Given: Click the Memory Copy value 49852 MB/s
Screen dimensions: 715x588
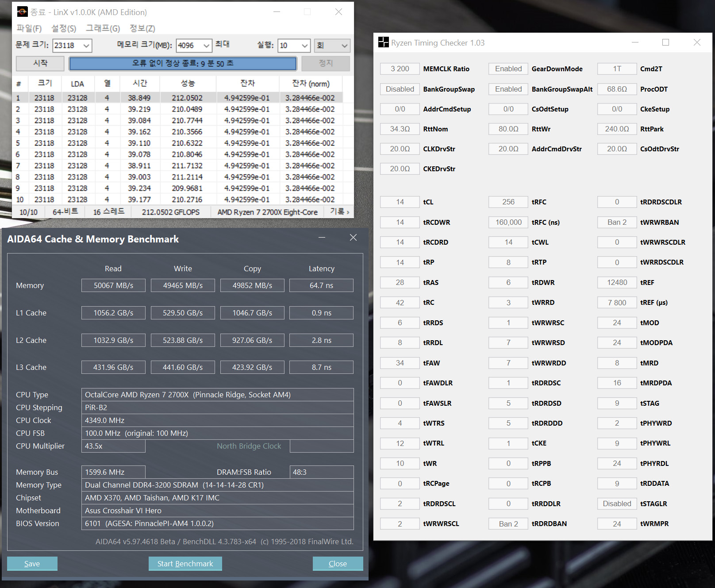Looking at the screenshot, I should coord(252,285).
